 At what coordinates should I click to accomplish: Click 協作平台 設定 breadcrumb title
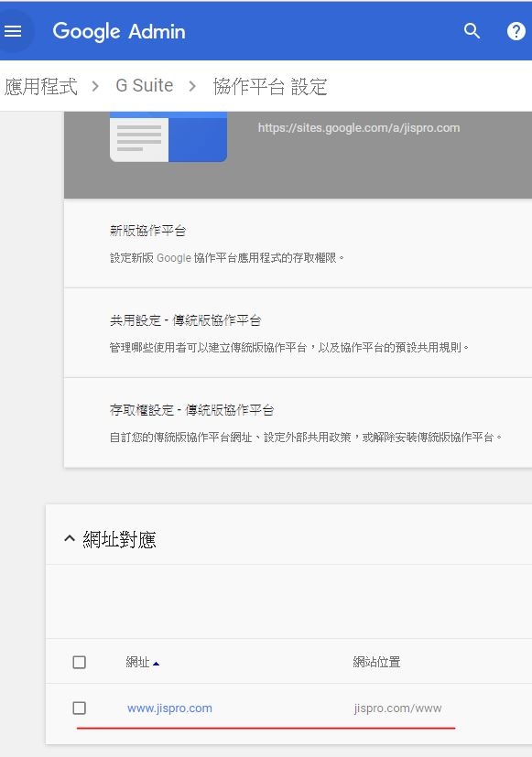point(270,87)
